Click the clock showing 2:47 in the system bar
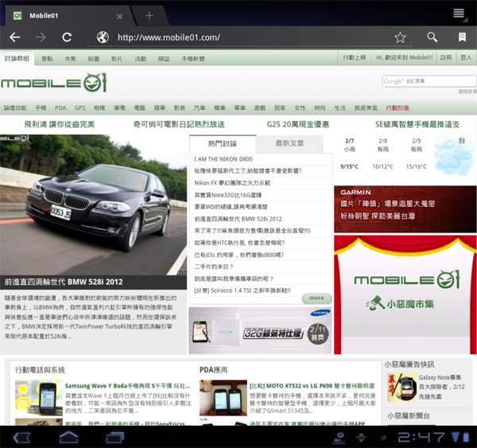This screenshot has height=448, width=477. (421, 438)
